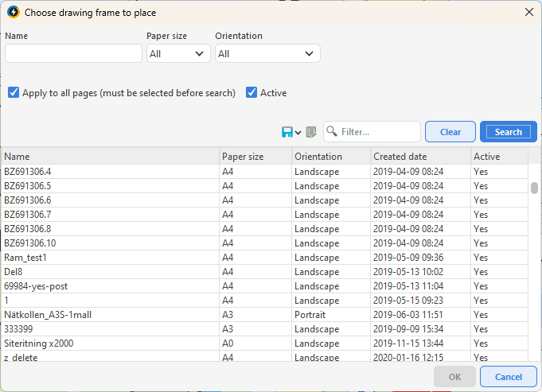Click the Cancel button
542x392 pixels.
click(x=508, y=377)
